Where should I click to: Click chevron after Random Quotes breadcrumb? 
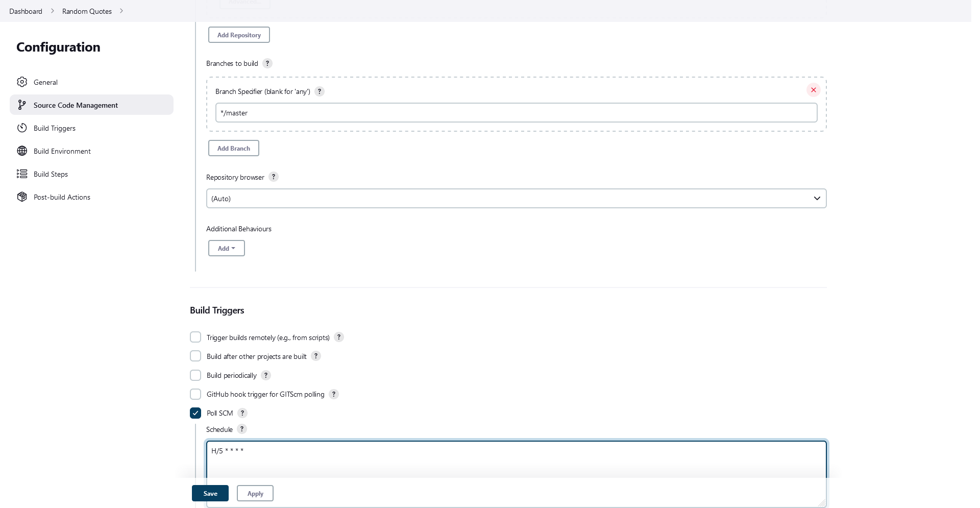[121, 11]
